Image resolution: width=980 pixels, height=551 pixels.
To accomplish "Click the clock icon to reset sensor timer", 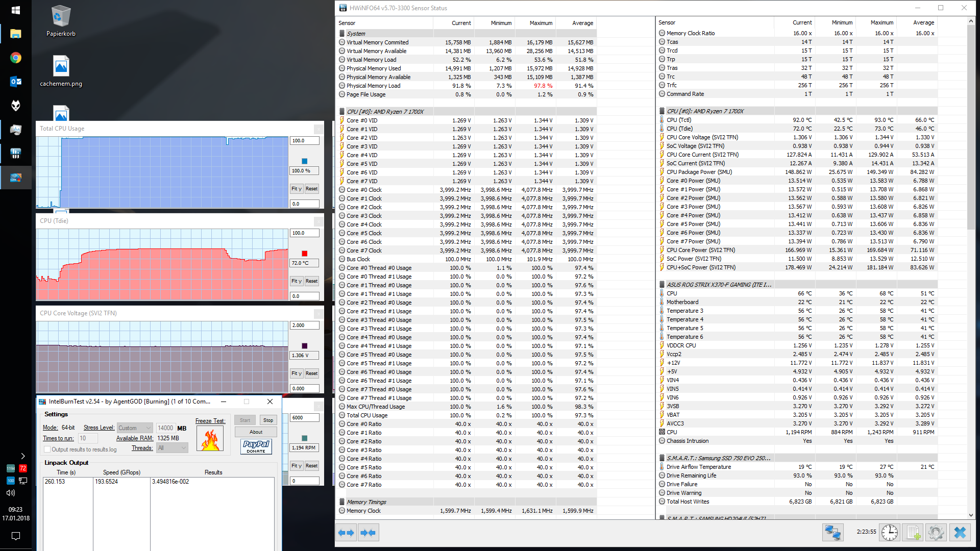I will [x=889, y=533].
